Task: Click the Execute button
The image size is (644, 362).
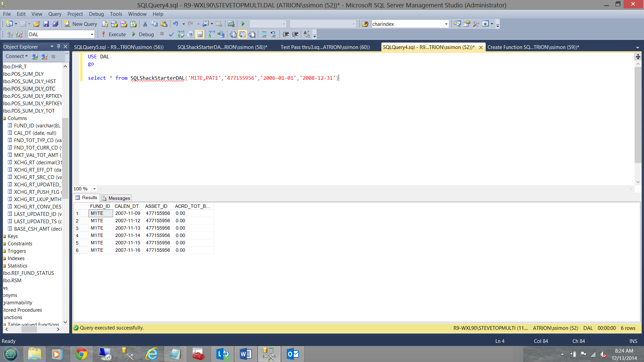Action: pos(114,34)
